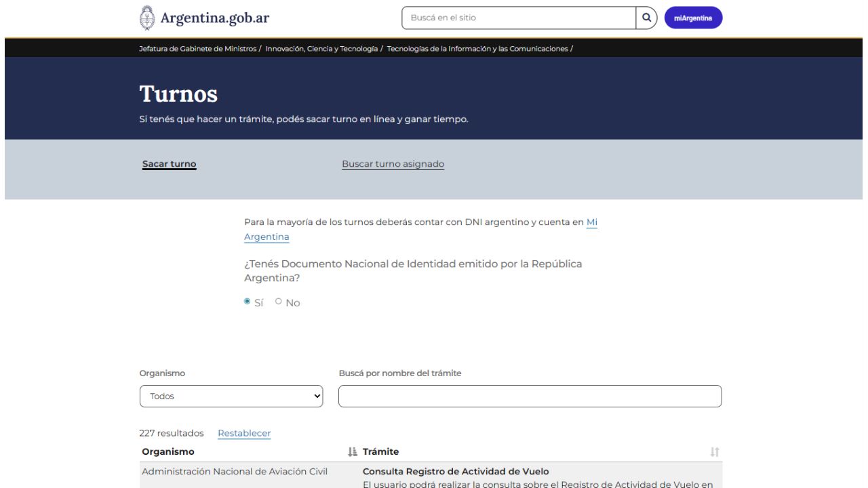Click the search magnifier icon

click(x=646, y=18)
